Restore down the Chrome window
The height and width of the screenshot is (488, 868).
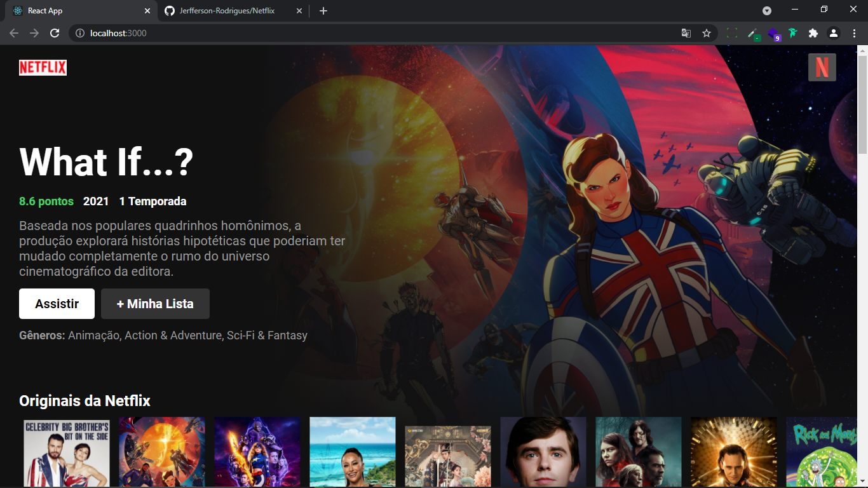pos(824,10)
